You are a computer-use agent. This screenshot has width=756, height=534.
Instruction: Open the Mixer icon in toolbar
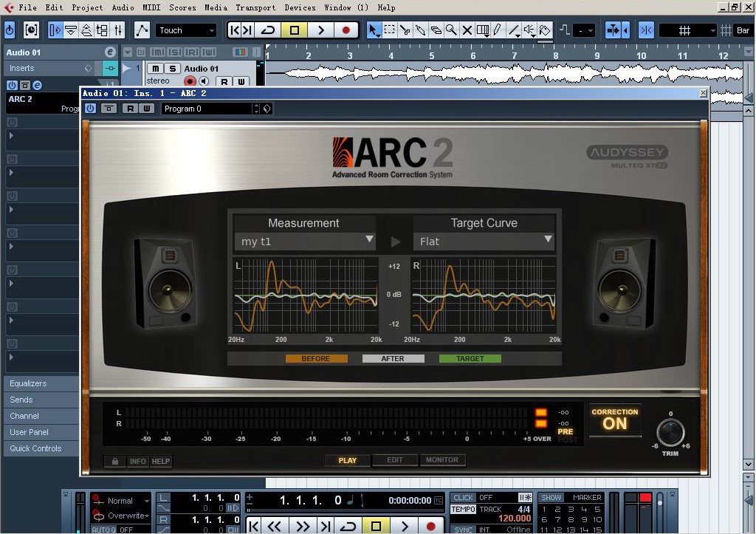(118, 30)
